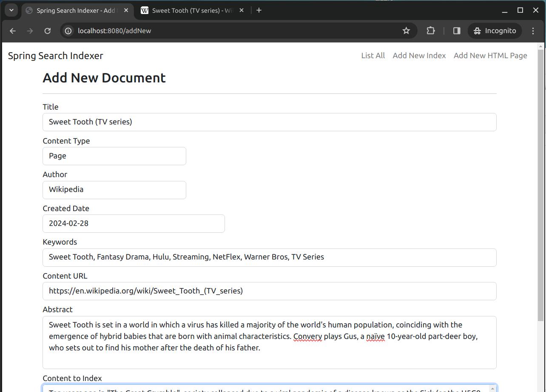Image resolution: width=546 pixels, height=392 pixels.
Task: Open the Extensions puzzle icon
Action: [430, 31]
